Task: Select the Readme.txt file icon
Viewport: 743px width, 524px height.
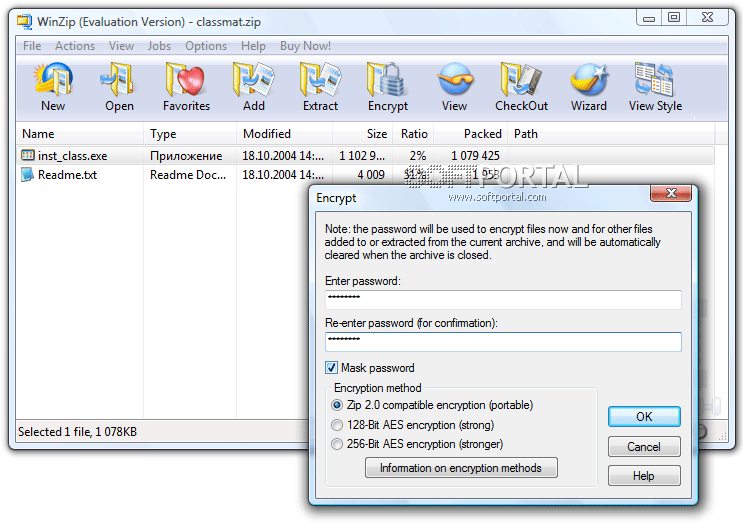Action: [x=28, y=174]
